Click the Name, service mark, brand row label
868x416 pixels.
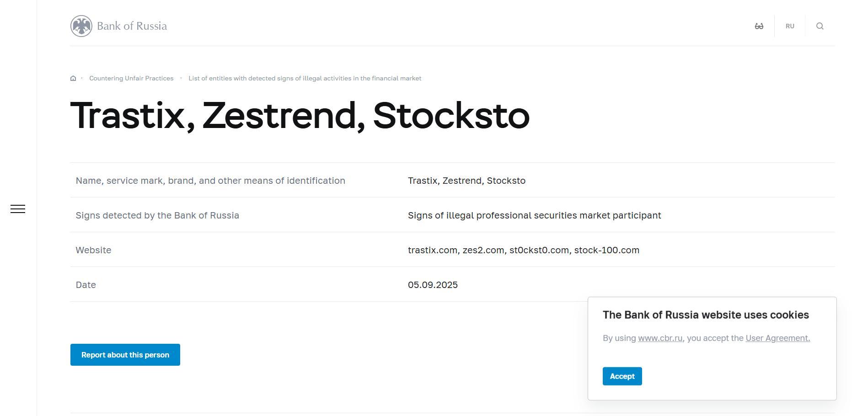[210, 181]
